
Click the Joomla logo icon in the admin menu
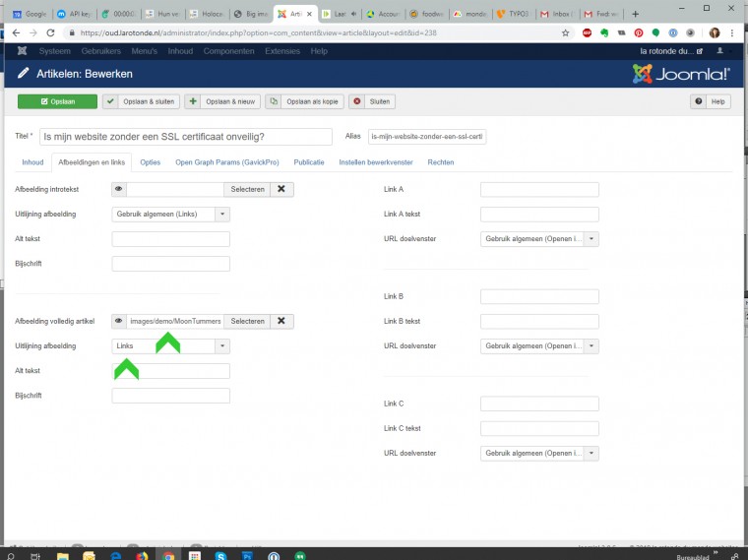pos(23,50)
